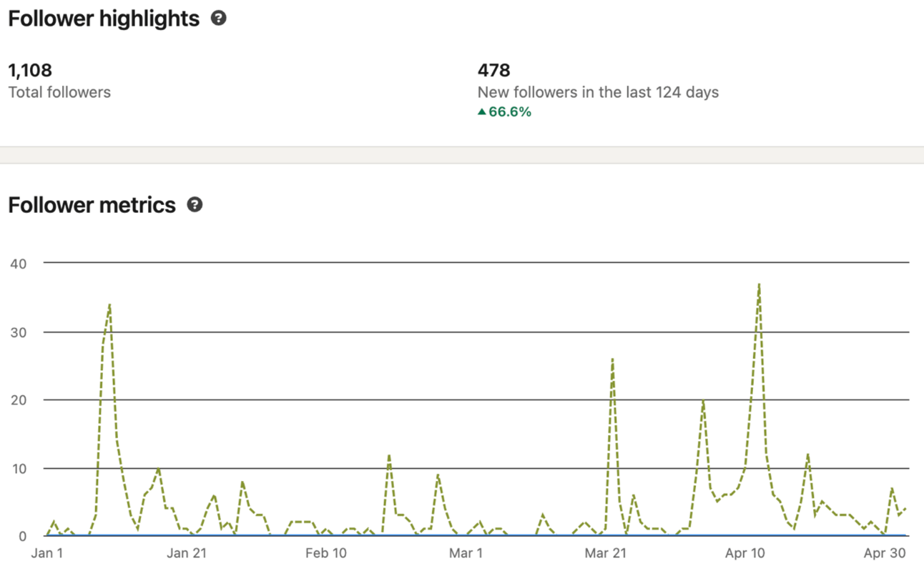Click the mid-January spike on the chart

pyautogui.click(x=109, y=304)
